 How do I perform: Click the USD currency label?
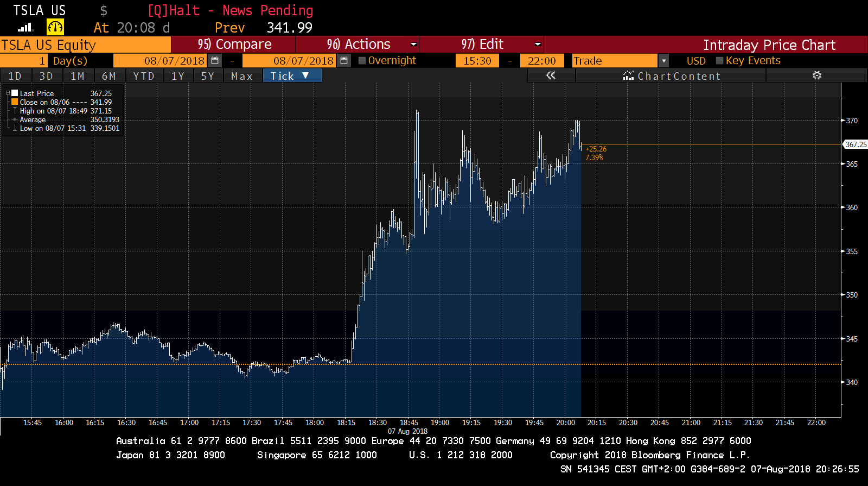click(x=696, y=61)
